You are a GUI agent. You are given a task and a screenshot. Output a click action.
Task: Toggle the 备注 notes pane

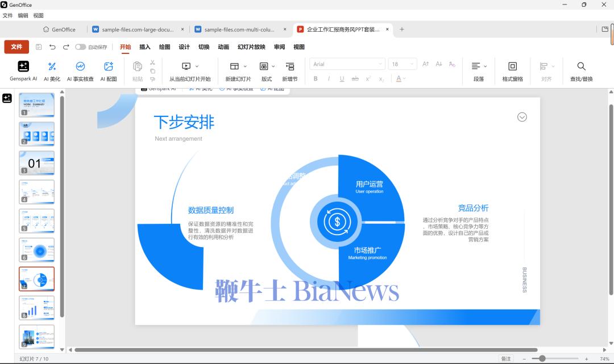[x=506, y=358]
